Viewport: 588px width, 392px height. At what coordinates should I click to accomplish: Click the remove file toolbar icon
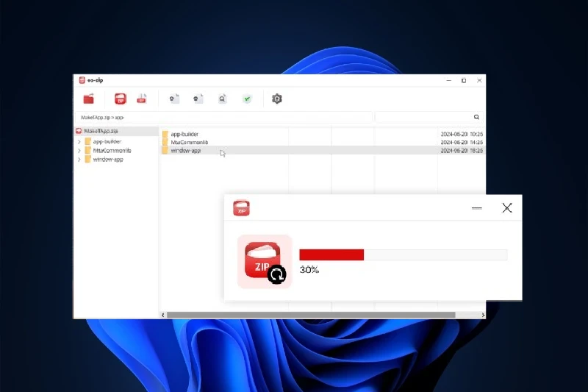point(198,99)
